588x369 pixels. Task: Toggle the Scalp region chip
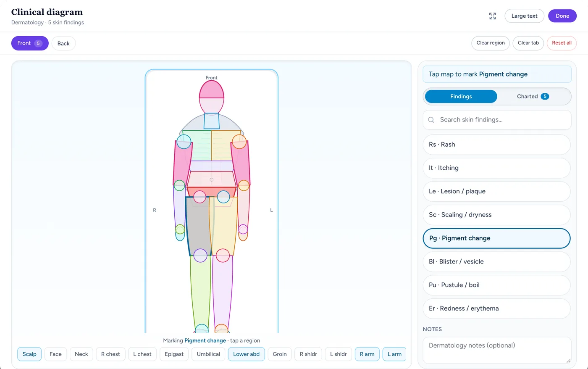coord(29,354)
